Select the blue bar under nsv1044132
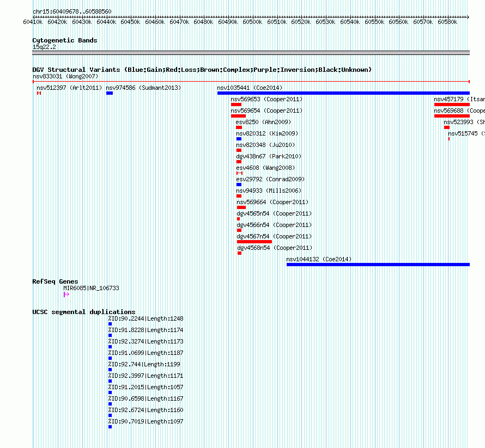The width and height of the screenshot is (485, 448). point(378,265)
